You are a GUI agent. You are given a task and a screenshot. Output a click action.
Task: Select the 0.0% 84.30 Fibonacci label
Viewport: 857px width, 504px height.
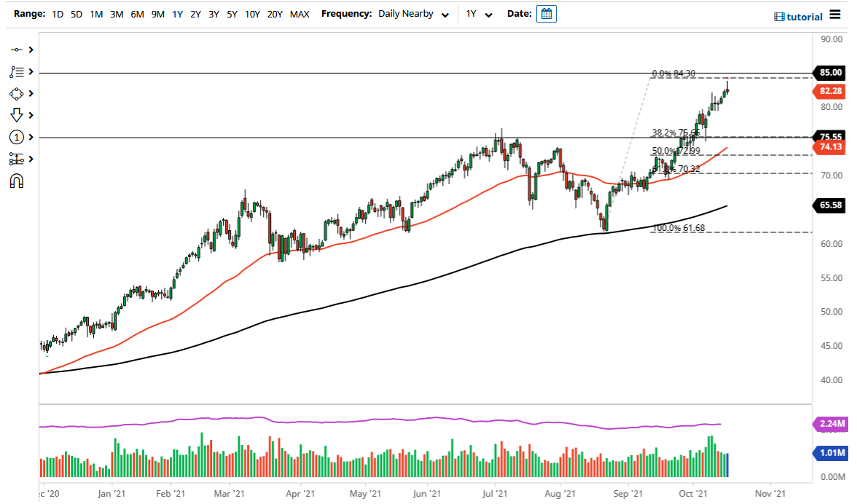[x=673, y=73]
